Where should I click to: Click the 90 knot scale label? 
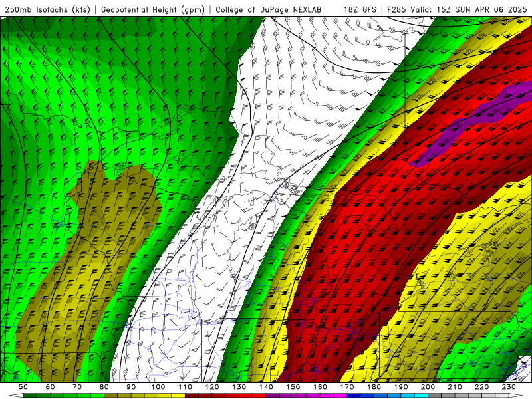pyautogui.click(x=131, y=387)
